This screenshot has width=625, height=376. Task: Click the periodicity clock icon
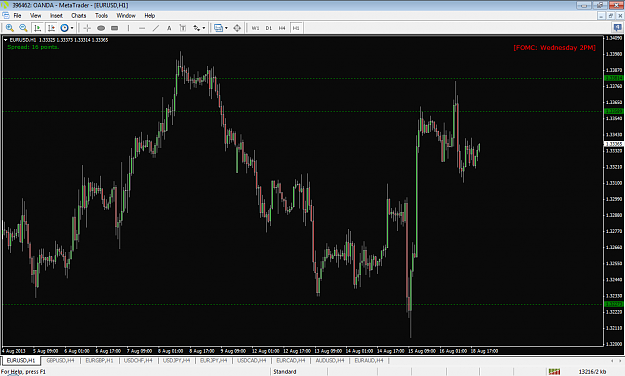[64, 28]
